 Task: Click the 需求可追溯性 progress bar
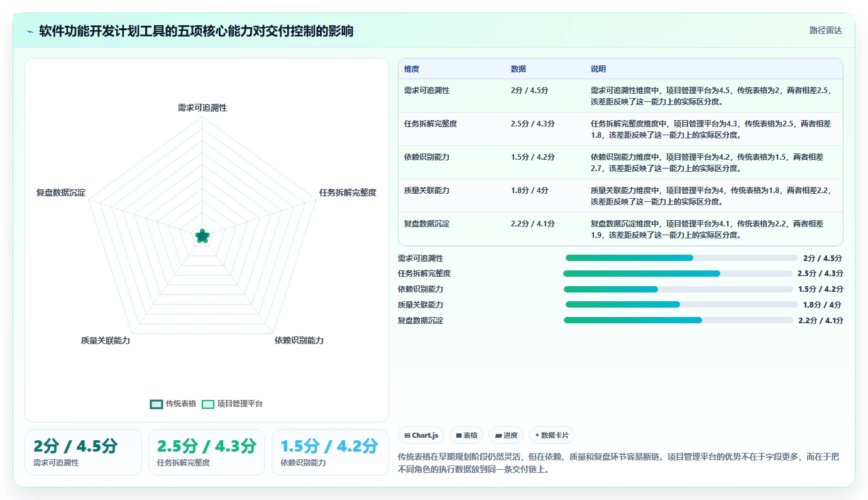(681, 258)
